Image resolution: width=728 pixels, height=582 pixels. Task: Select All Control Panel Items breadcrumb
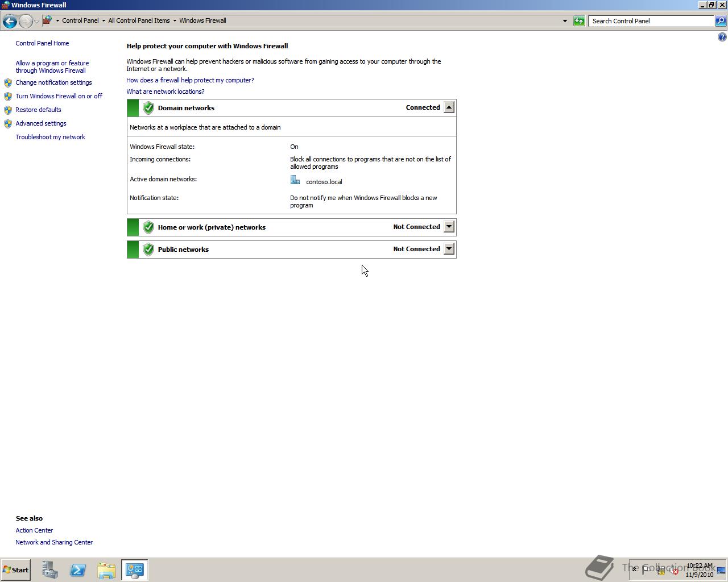tap(139, 20)
